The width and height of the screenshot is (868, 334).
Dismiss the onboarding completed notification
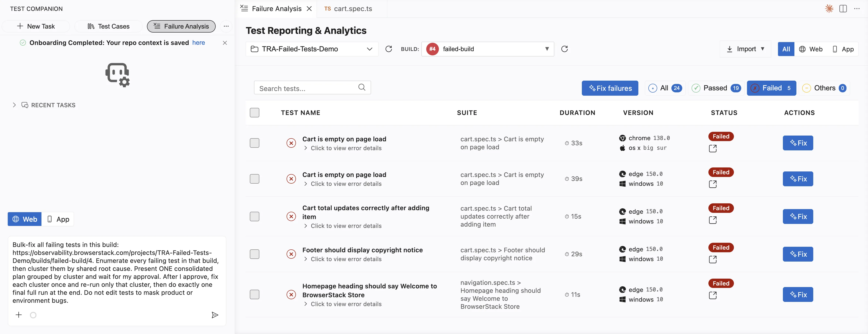225,43
